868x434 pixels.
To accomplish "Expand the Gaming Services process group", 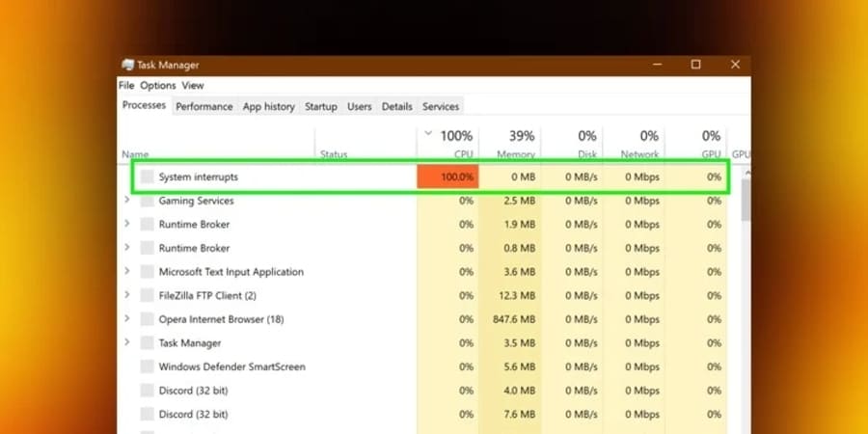I will coord(127,200).
